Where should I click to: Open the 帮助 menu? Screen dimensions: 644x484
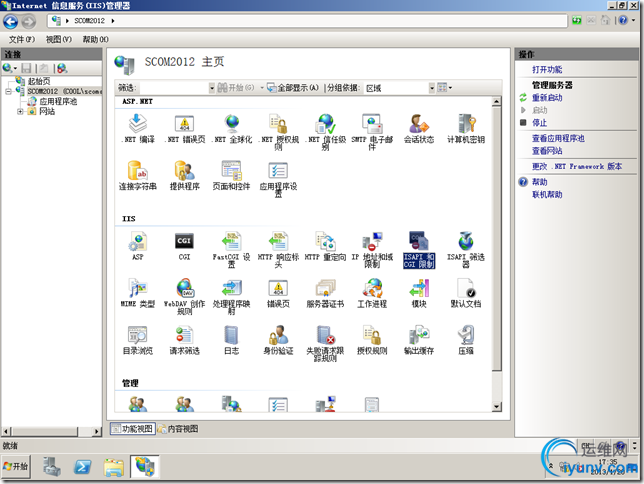click(95, 39)
